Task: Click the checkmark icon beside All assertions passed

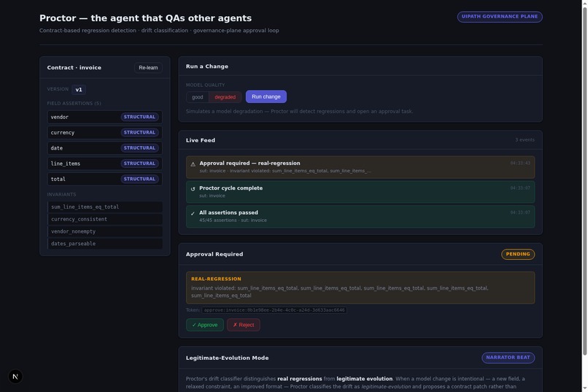Action: click(193, 213)
